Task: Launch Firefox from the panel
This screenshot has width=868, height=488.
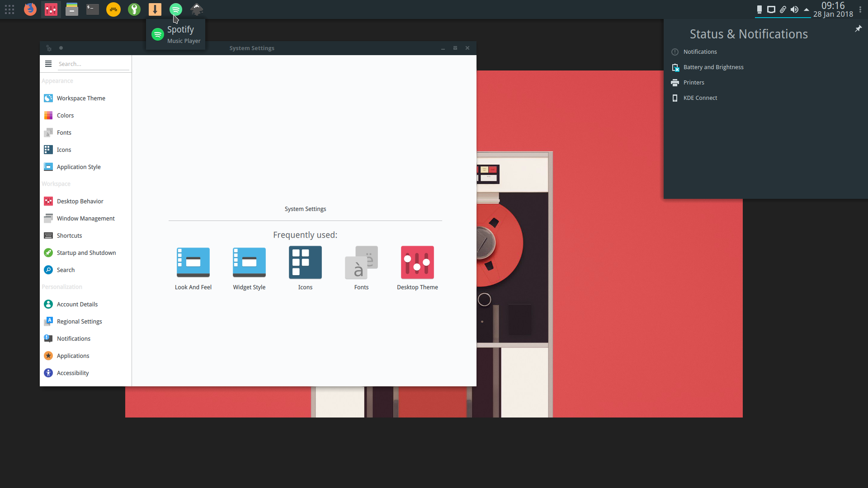Action: pyautogui.click(x=30, y=9)
